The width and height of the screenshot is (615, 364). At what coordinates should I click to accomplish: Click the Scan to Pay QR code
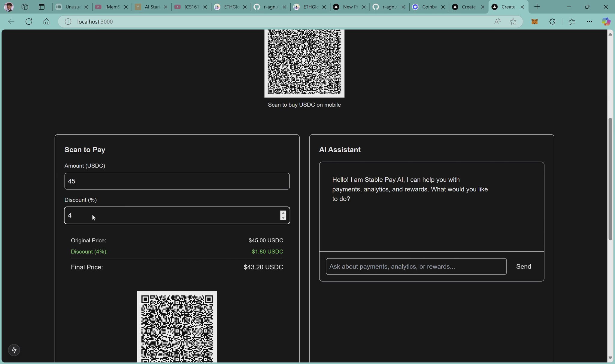pyautogui.click(x=177, y=327)
